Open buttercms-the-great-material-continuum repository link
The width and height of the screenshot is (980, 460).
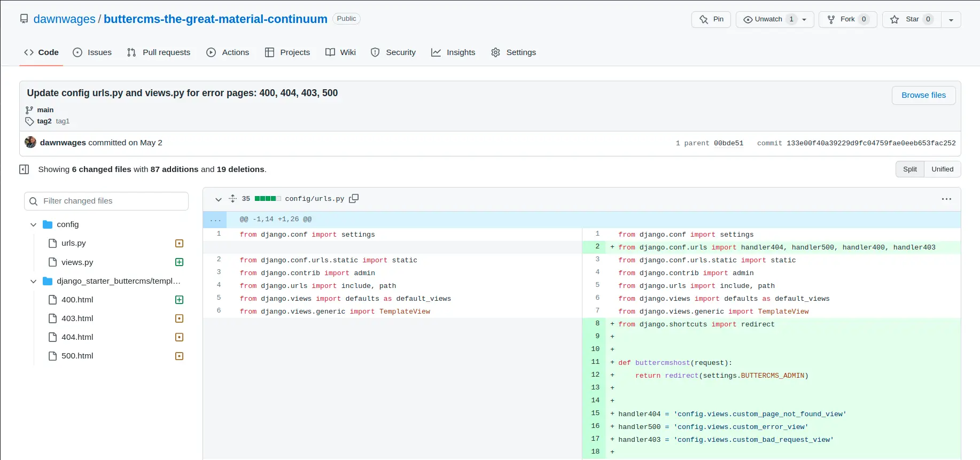point(215,19)
